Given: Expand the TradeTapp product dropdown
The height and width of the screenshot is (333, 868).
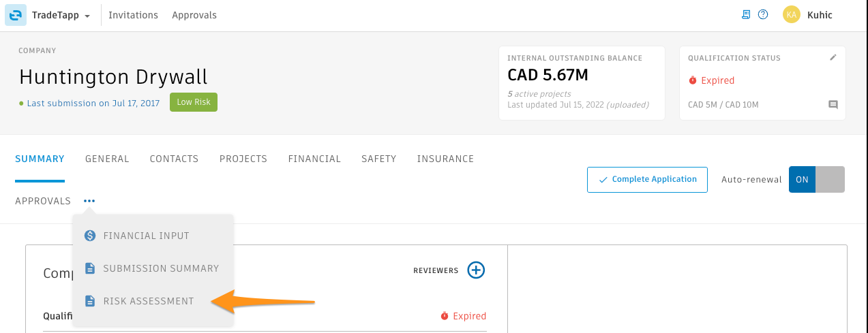Looking at the screenshot, I should [61, 15].
